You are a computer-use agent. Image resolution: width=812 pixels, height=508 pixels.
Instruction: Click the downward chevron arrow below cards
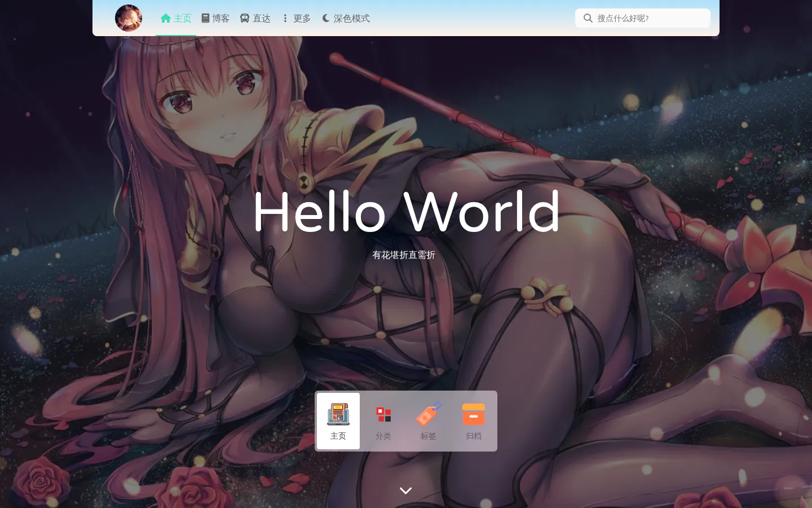click(x=406, y=491)
